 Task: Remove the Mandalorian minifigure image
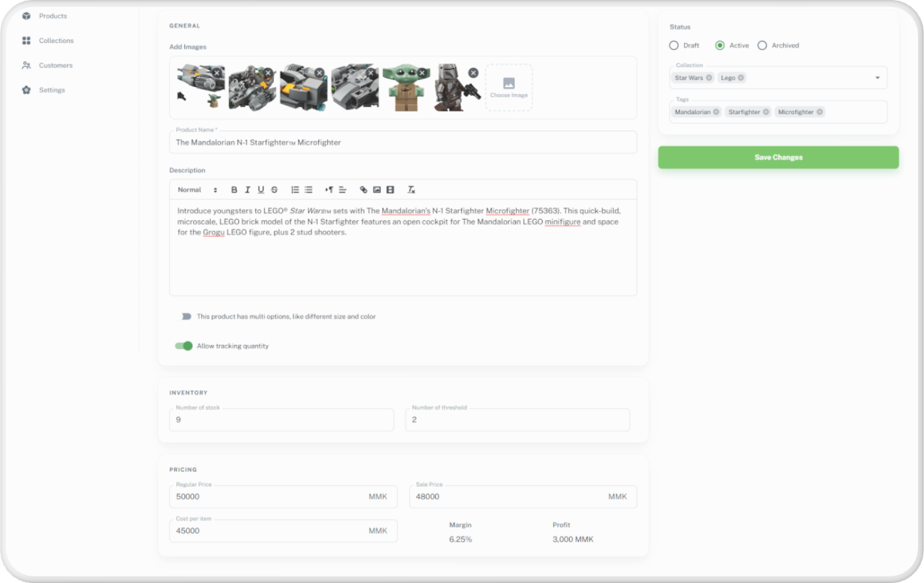click(474, 73)
